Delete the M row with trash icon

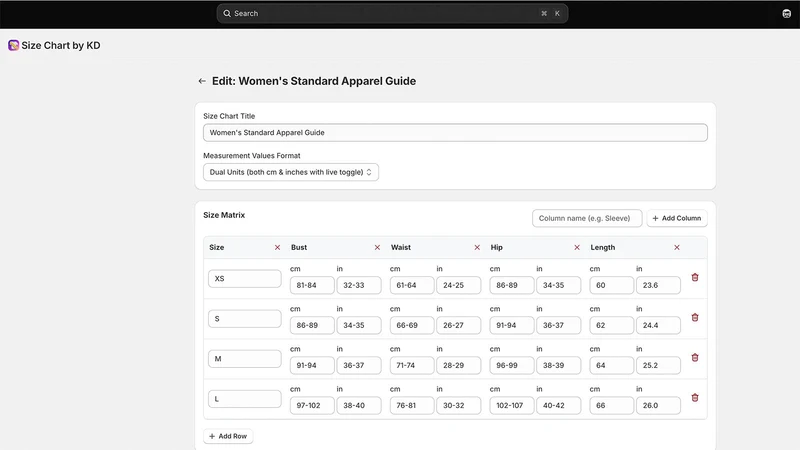click(695, 358)
